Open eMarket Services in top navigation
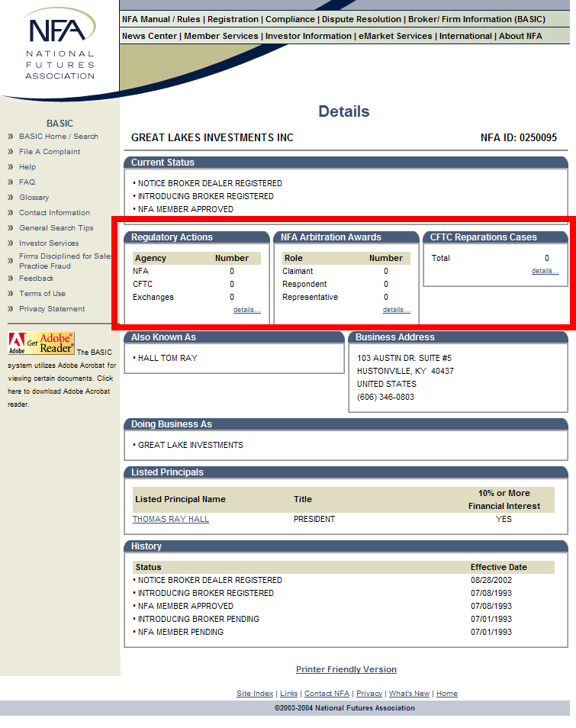 tap(395, 36)
